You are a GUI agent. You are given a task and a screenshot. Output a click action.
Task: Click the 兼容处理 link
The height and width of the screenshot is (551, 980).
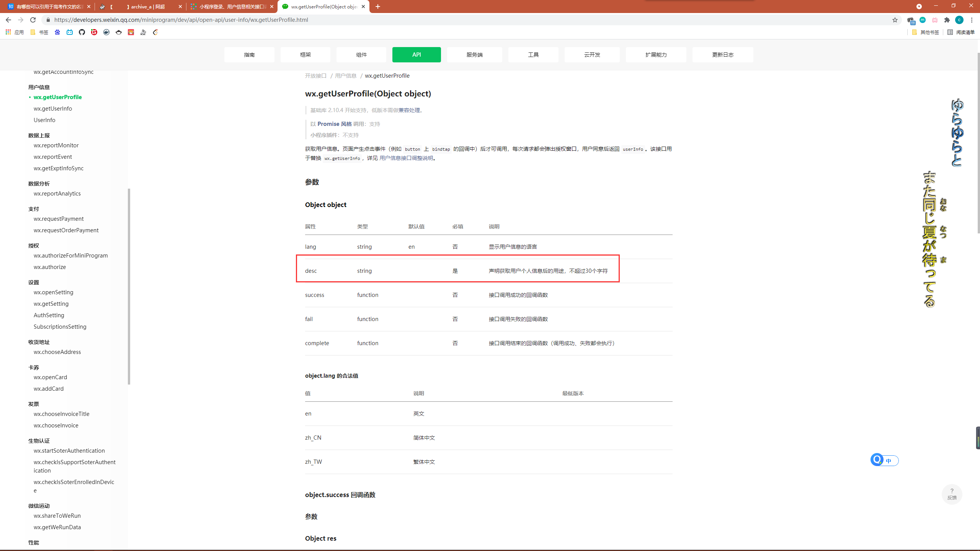click(409, 110)
